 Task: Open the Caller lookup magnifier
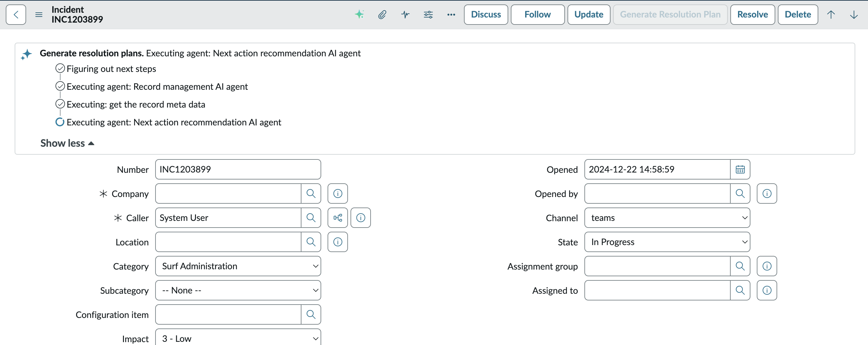[311, 218]
